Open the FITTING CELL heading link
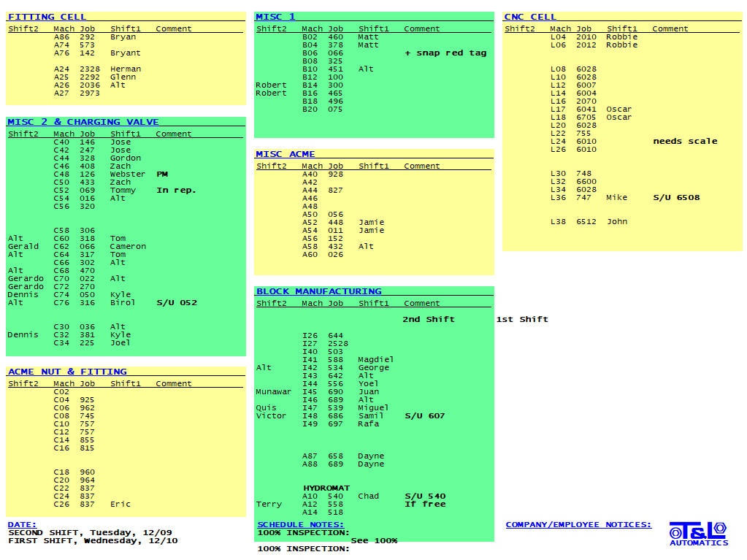Image resolution: width=747 pixels, height=560 pixels. [47, 17]
